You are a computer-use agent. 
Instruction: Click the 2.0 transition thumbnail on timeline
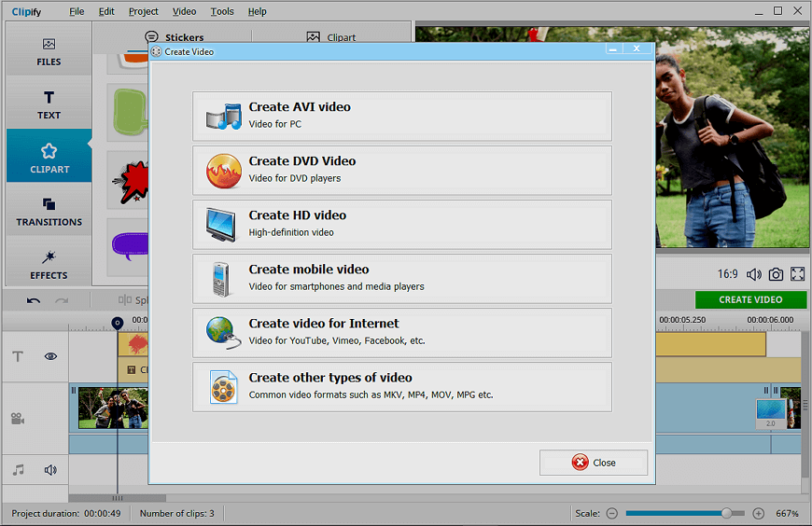[771, 413]
